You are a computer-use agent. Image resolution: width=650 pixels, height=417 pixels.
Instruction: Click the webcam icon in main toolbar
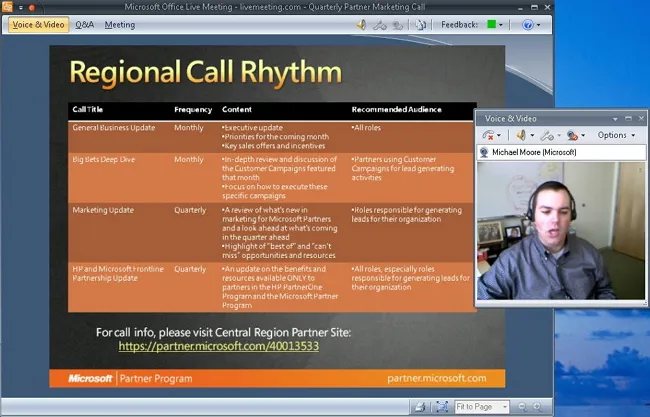398,25
